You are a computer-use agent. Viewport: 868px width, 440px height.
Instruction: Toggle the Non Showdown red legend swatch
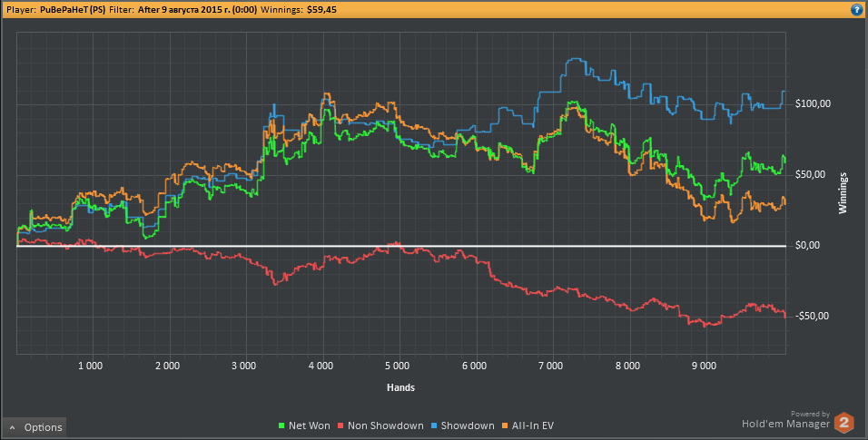tap(340, 425)
